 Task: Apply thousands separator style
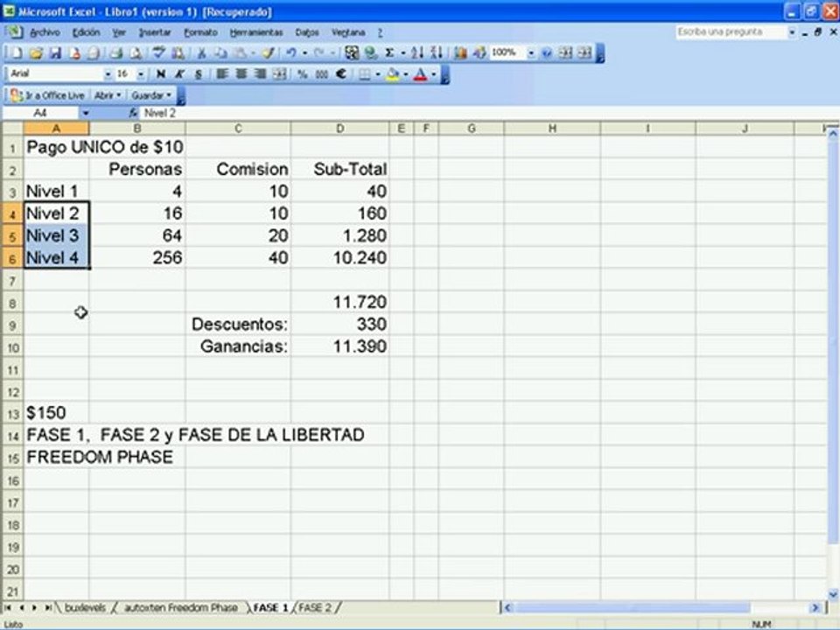321,74
